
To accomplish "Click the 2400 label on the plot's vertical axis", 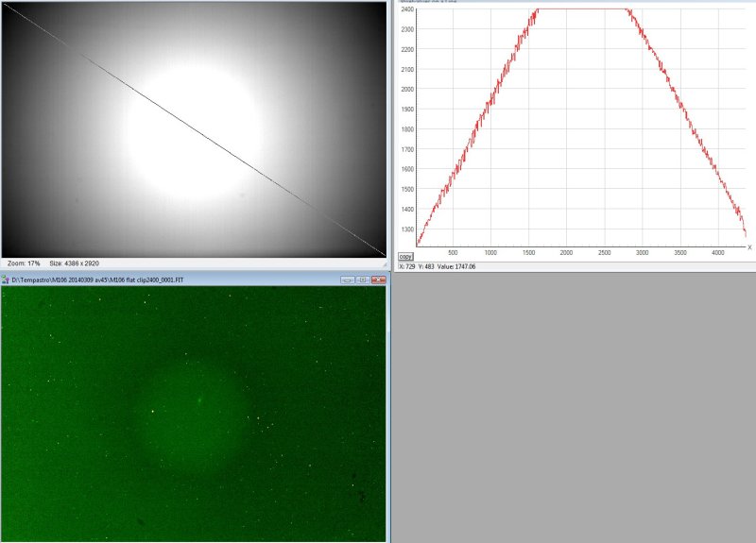I will pos(407,9).
